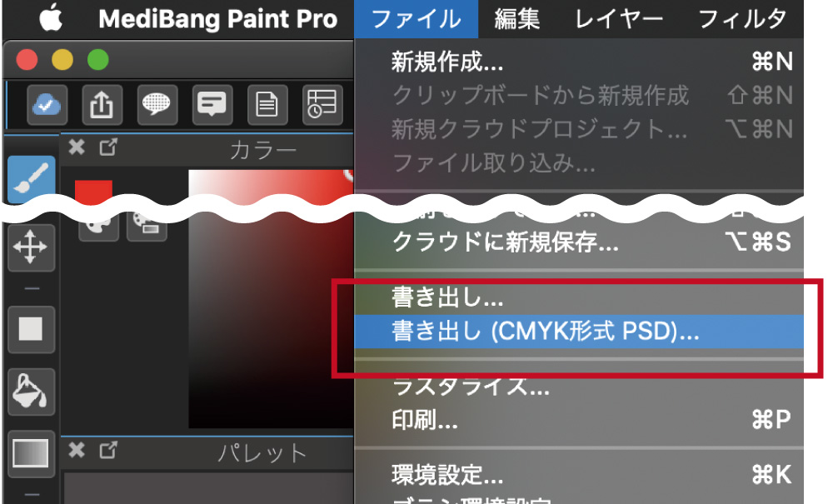Close the パレット panel
833x504 pixels.
tap(77, 451)
